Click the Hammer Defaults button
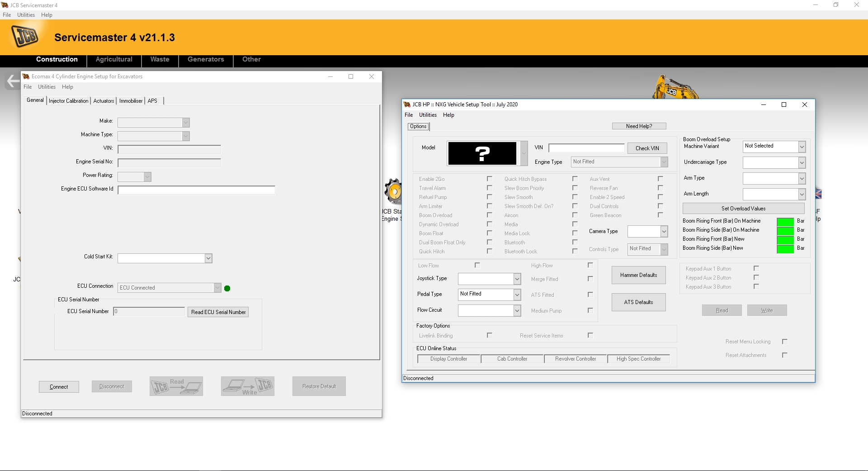868x471 pixels. [638, 275]
